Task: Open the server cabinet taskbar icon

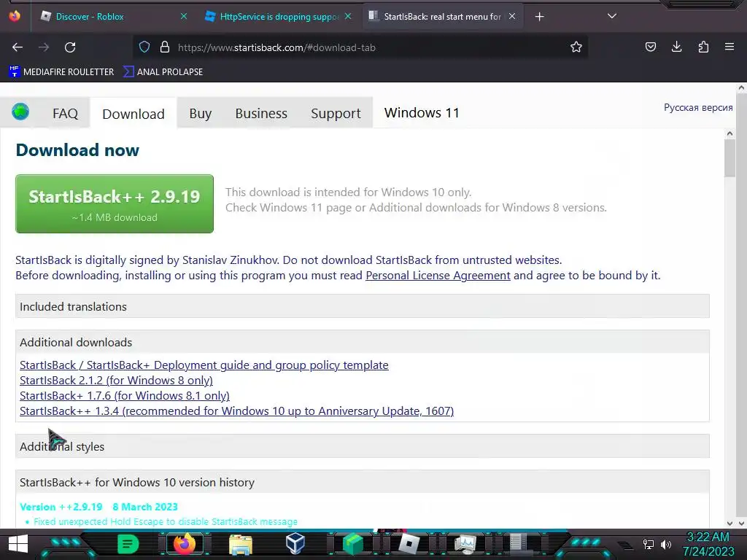Action: coord(519,543)
